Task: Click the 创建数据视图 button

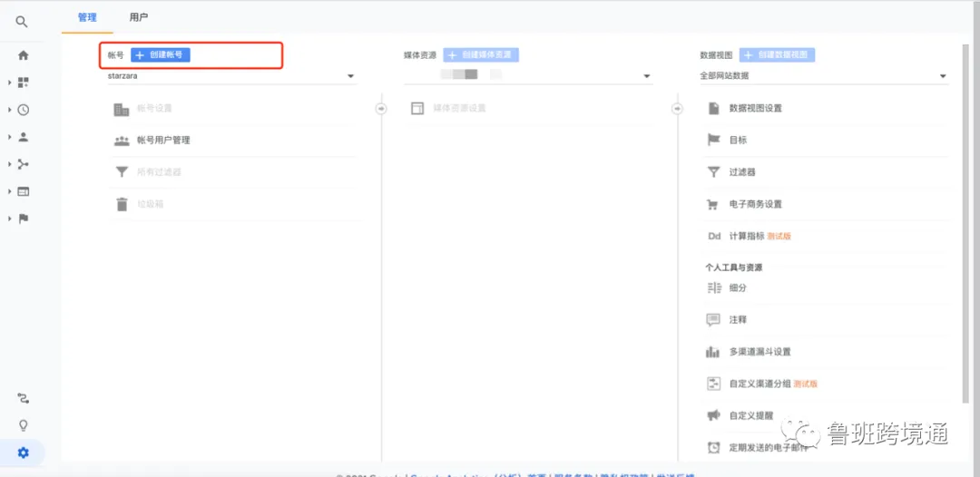Action: point(777,55)
